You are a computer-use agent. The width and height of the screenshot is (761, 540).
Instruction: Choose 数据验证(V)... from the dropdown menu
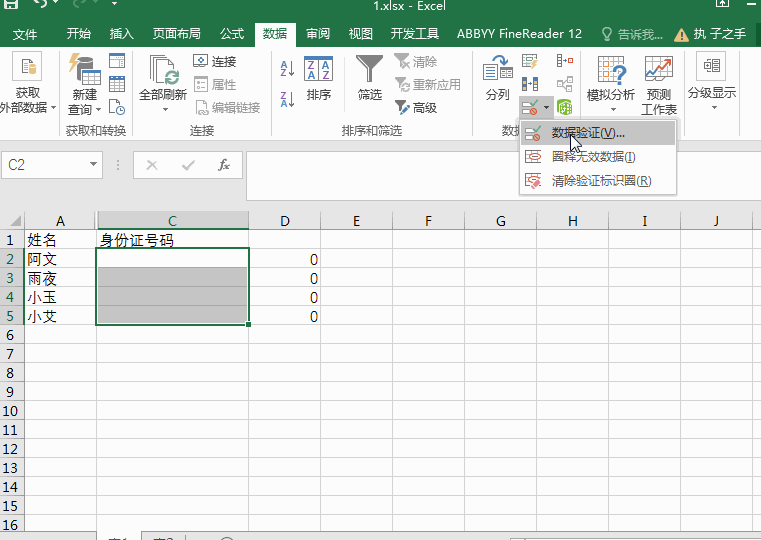[x=597, y=133]
